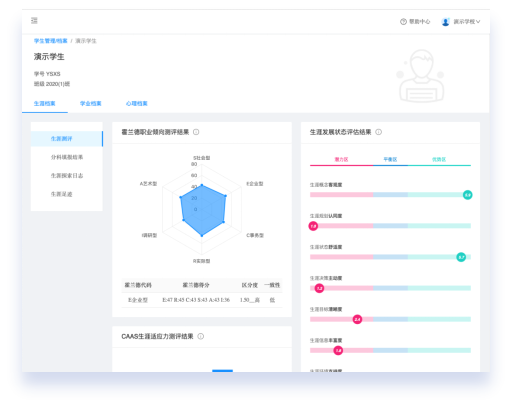Click the teal score marker on first bar
The width and height of the screenshot is (514, 409).
(x=468, y=195)
